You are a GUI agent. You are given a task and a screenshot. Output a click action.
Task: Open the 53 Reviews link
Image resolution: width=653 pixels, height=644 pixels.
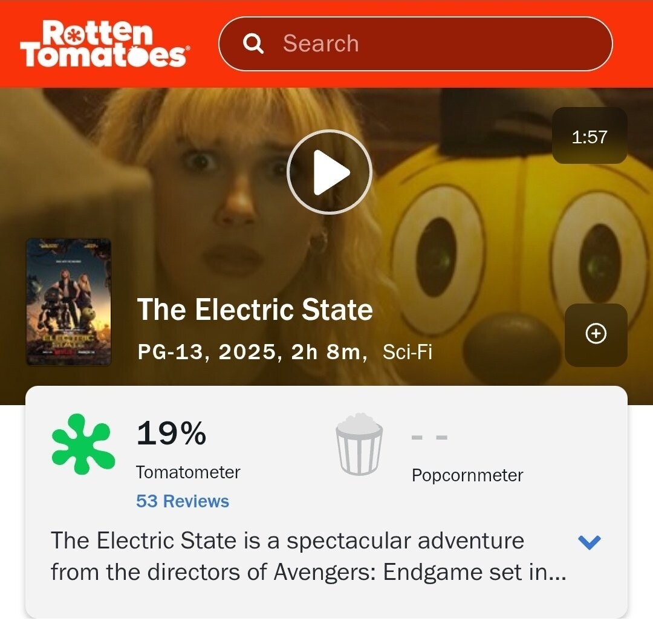[183, 501]
